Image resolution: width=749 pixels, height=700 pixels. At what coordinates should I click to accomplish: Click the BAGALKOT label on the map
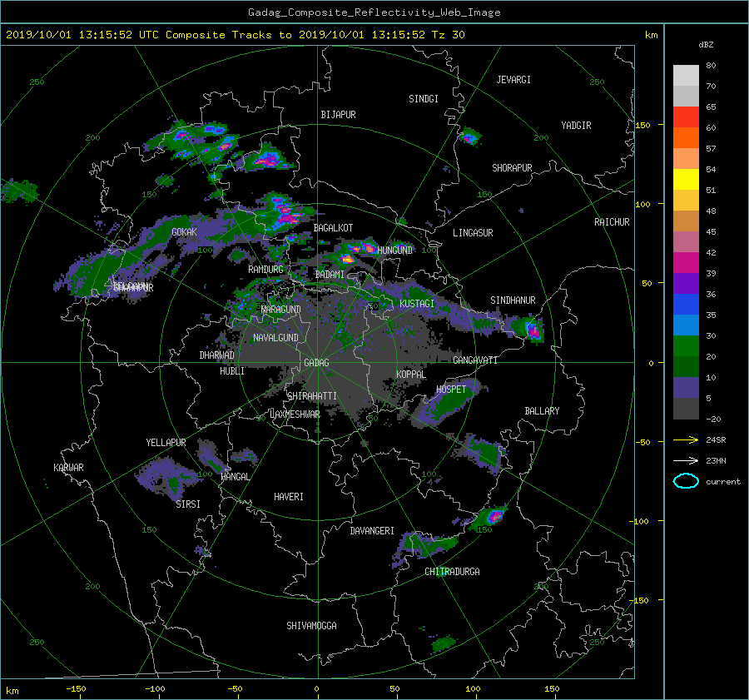[333, 228]
